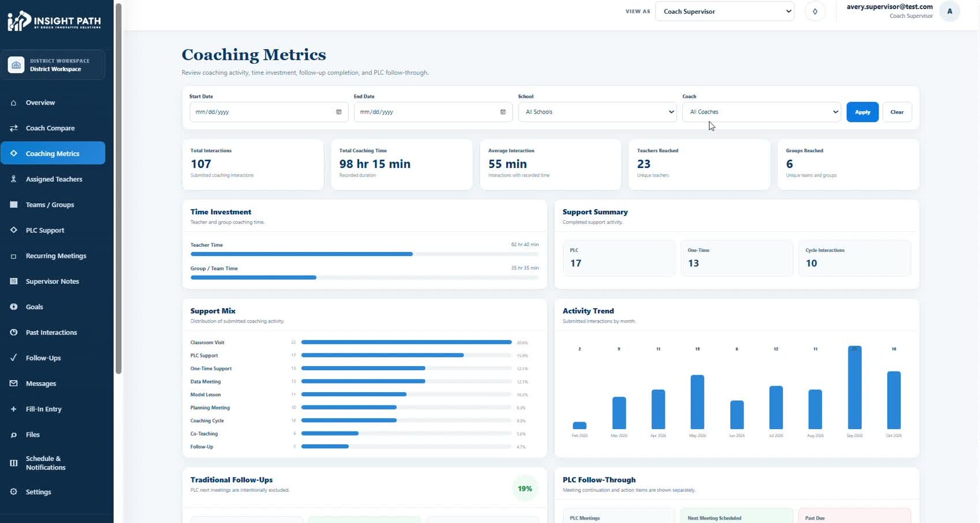Click the Files icon

point(13,434)
